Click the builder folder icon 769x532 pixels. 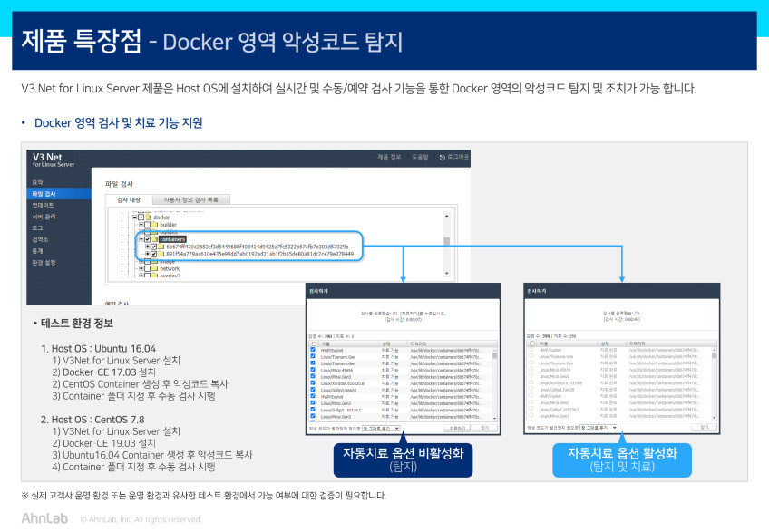(x=154, y=225)
